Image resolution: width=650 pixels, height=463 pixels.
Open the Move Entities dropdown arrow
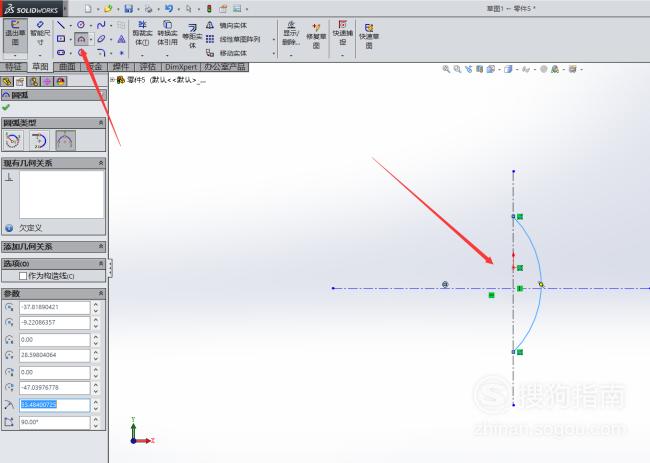pyautogui.click(x=274, y=53)
